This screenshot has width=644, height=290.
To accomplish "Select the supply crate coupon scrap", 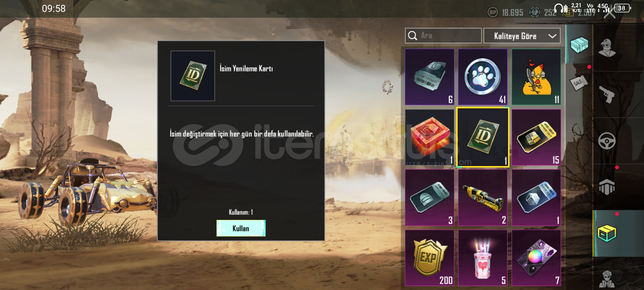I will tap(429, 77).
